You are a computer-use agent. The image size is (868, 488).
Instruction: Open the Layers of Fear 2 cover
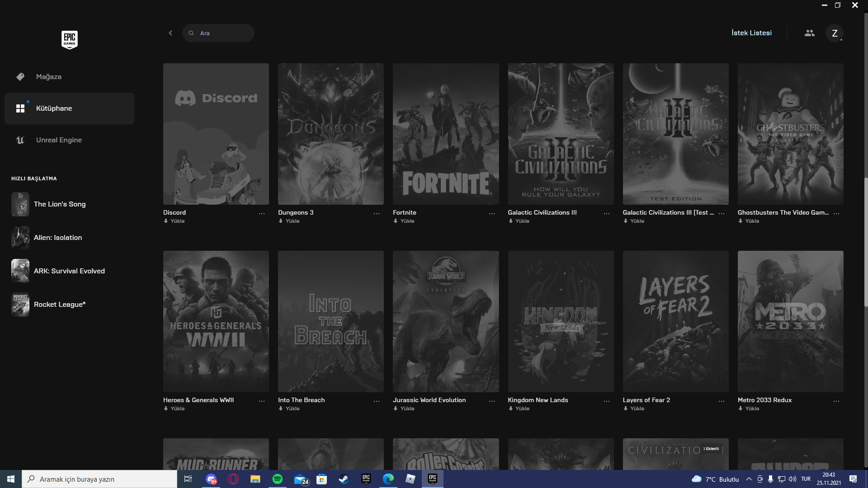(676, 321)
